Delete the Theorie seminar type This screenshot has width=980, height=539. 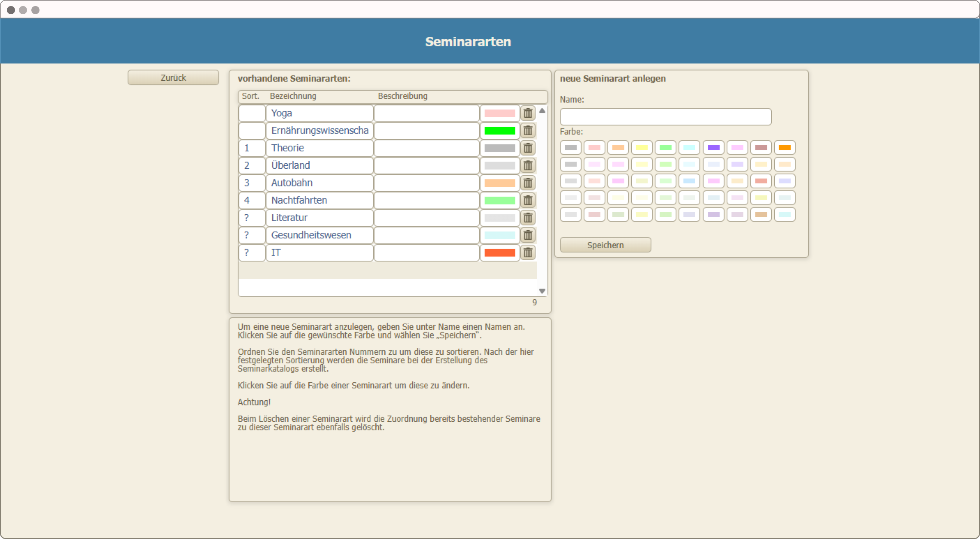[528, 148]
